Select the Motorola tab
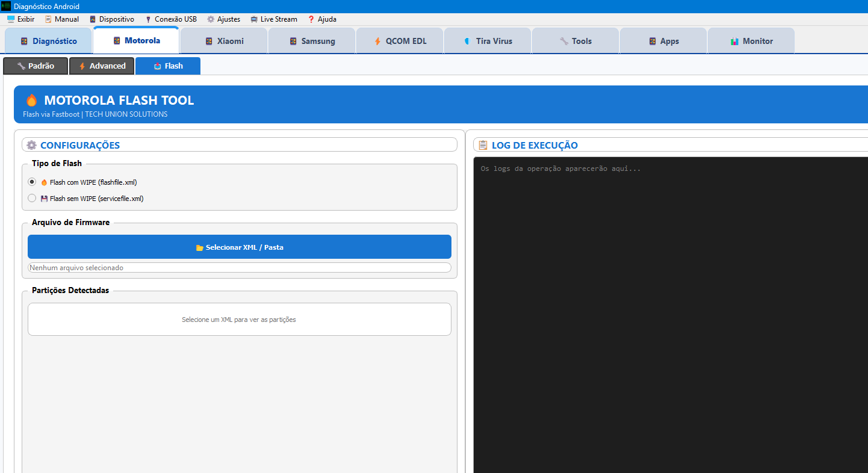This screenshot has height=473, width=868. click(x=136, y=40)
